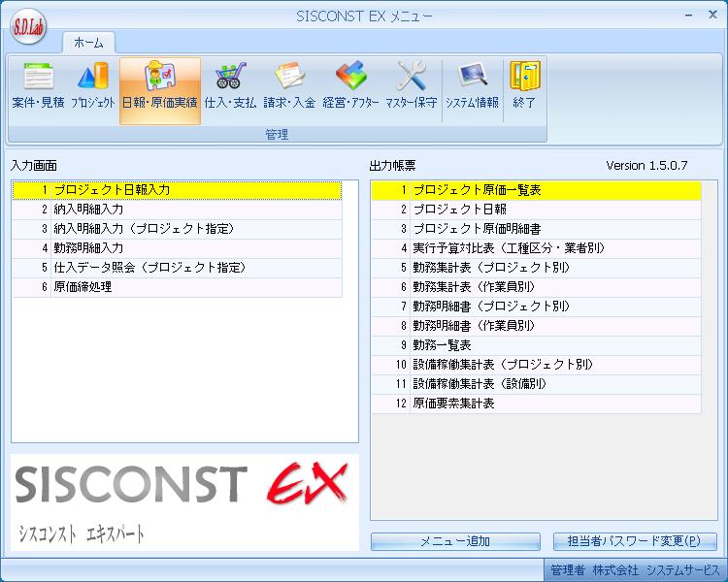
Task: Select 勤務明細入力 in the input list
Action: point(178,248)
